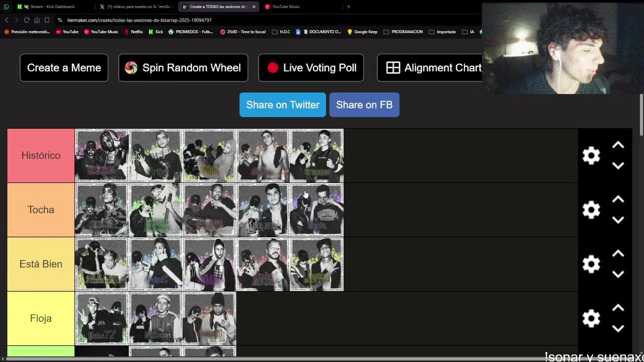This screenshot has width=644, height=362.
Task: Switch to the X videos para tweets tab
Action: (x=136, y=7)
